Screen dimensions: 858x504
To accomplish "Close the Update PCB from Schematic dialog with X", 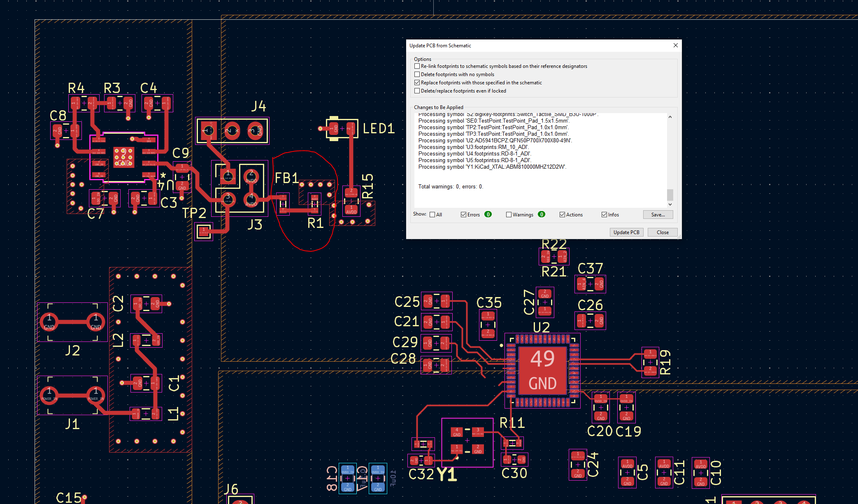I will point(675,45).
